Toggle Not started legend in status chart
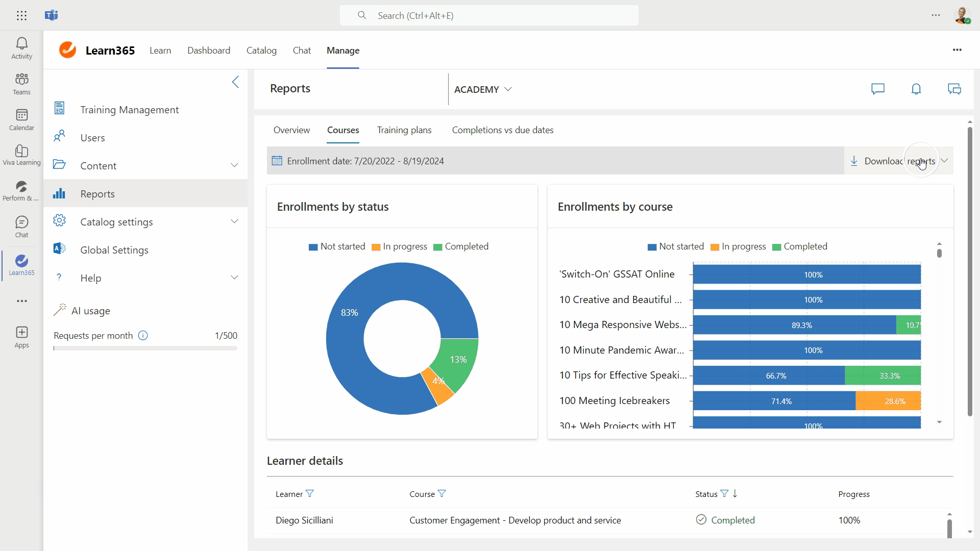 (x=337, y=247)
